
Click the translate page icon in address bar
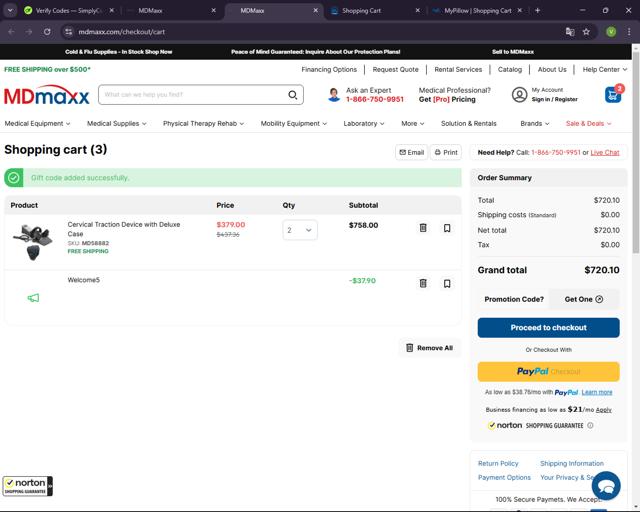[570, 32]
